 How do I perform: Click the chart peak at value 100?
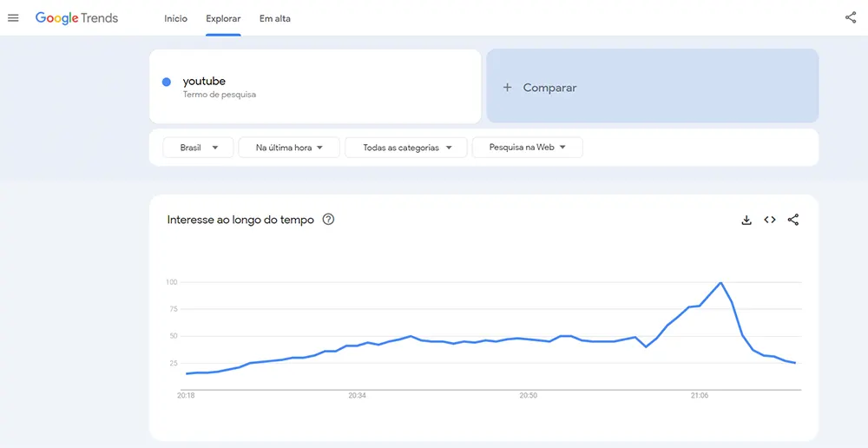(x=720, y=283)
